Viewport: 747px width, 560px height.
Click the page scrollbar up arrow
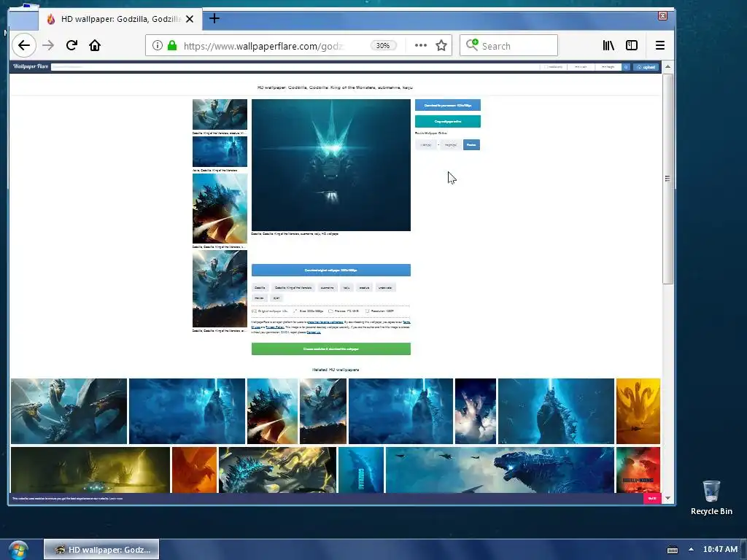point(668,66)
